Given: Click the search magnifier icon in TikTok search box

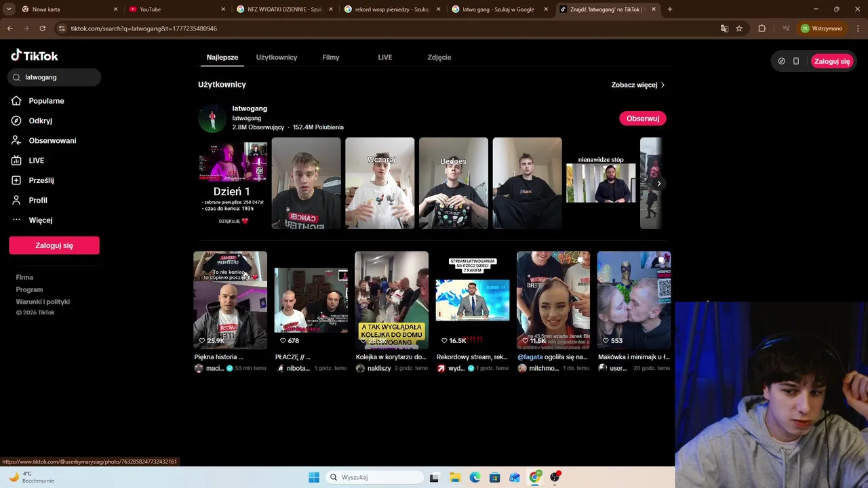Looking at the screenshot, I should tap(16, 77).
